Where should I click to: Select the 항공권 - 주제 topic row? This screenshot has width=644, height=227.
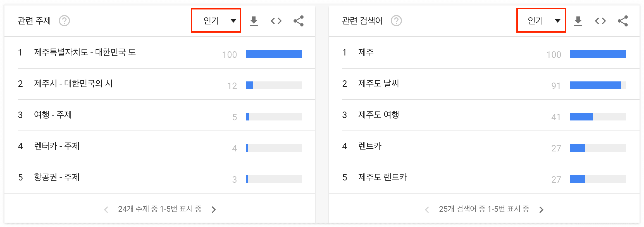[x=56, y=178]
